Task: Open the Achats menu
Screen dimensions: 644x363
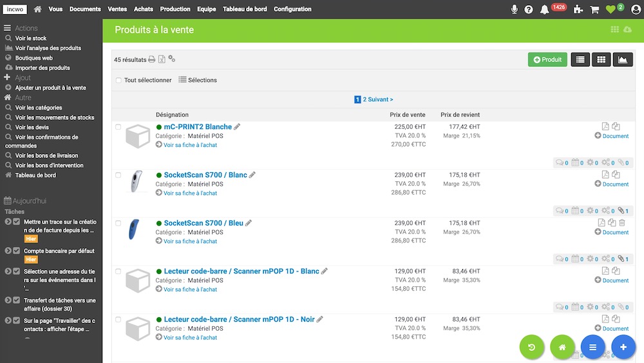Action: [x=144, y=9]
